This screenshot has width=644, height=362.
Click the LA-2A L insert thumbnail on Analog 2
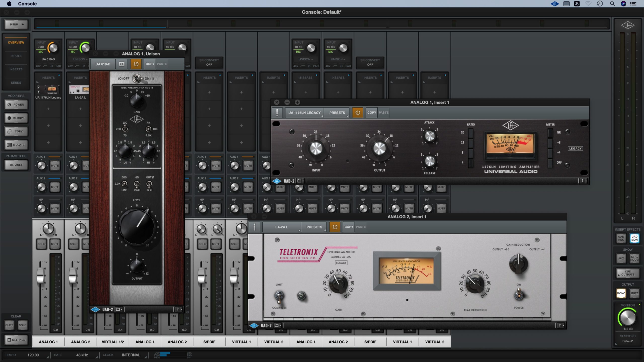coord(79,89)
